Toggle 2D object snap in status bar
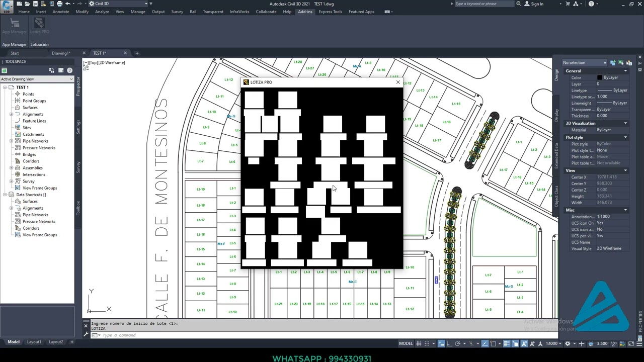The image size is (644, 362). [x=493, y=343]
